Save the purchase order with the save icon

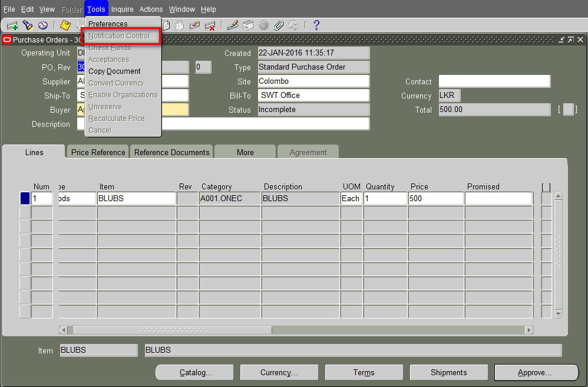pos(64,25)
